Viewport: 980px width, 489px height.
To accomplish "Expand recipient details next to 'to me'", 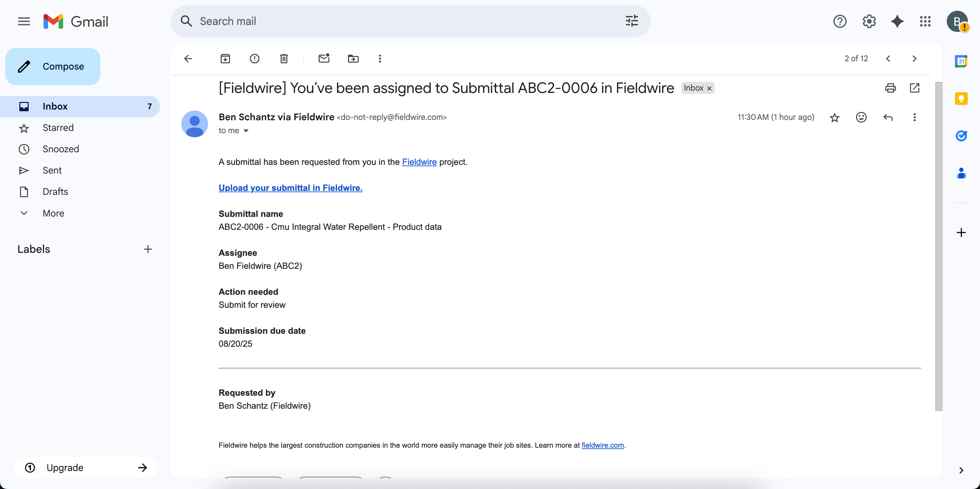I will click(246, 131).
